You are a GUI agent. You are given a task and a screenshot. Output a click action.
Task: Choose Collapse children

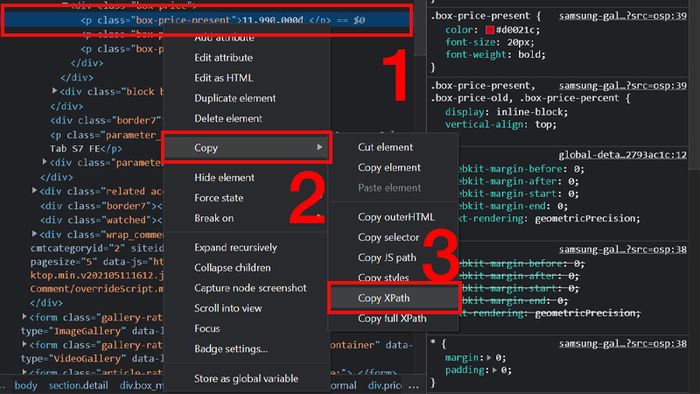tap(232, 268)
